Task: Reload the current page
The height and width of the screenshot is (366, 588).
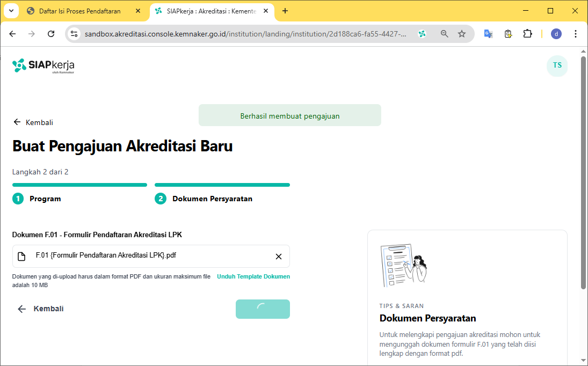Action: pos(51,33)
